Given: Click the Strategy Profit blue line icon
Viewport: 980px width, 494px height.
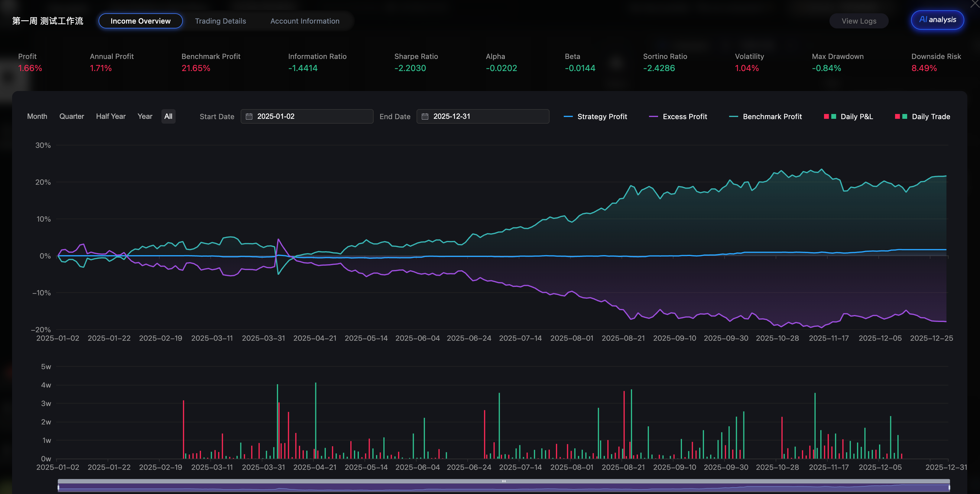Looking at the screenshot, I should (x=568, y=116).
